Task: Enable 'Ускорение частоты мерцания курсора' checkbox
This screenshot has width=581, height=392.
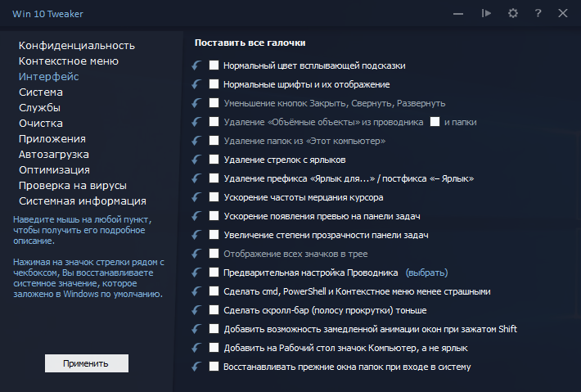Action: click(214, 197)
